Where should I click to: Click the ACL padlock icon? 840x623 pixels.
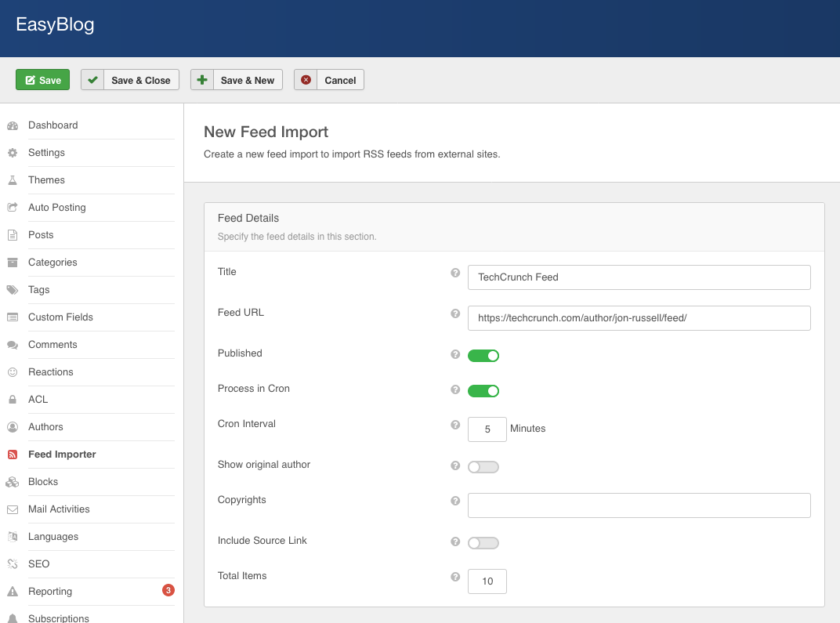click(13, 400)
